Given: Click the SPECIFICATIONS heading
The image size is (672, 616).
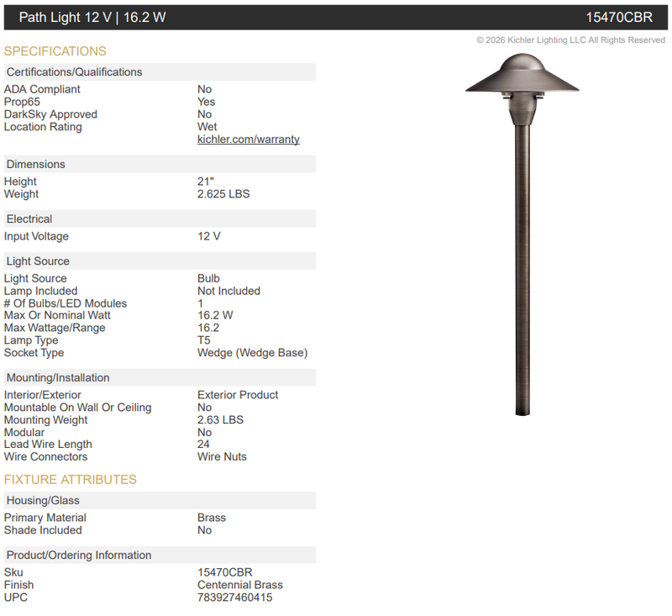Looking at the screenshot, I should click(x=55, y=51).
